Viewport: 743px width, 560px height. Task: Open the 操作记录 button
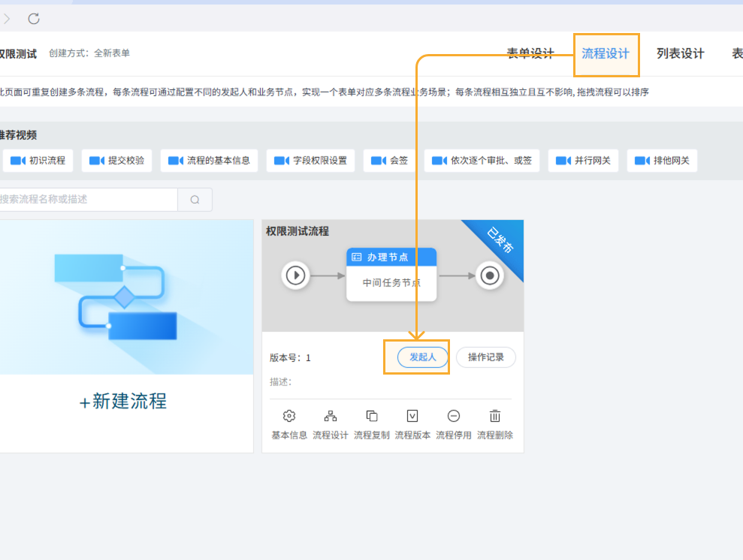(x=486, y=357)
